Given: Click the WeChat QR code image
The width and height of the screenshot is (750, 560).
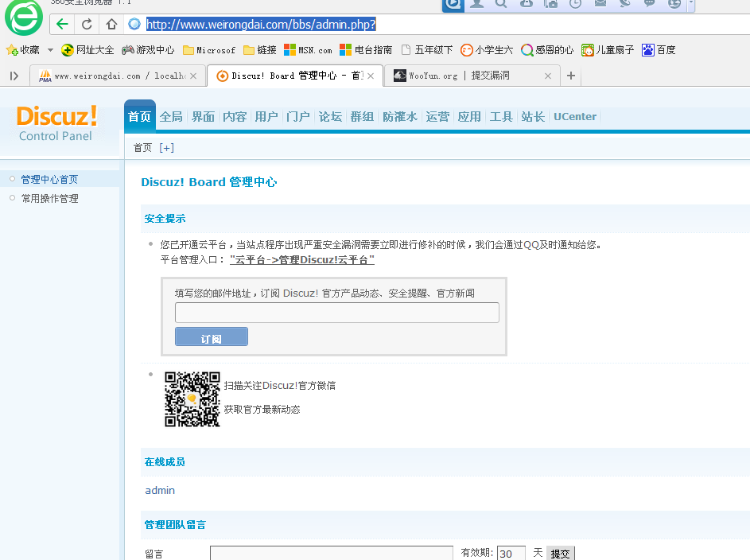Looking at the screenshot, I should (x=192, y=399).
